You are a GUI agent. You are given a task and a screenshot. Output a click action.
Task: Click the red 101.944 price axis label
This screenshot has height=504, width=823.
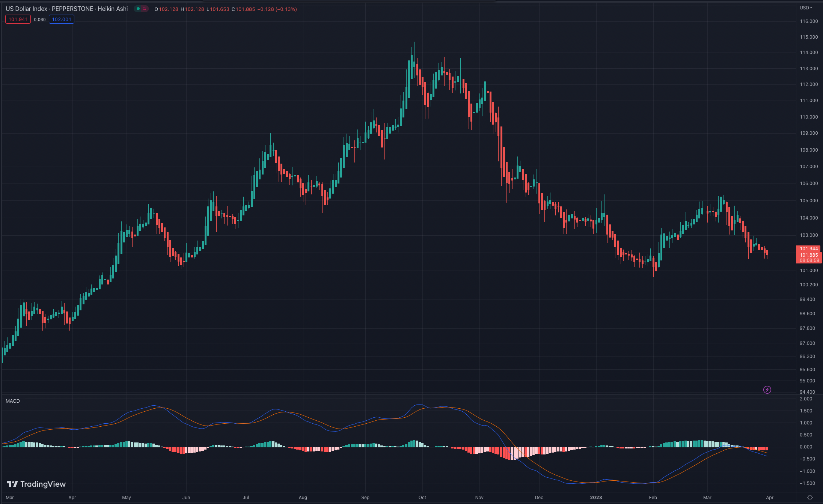coord(809,249)
